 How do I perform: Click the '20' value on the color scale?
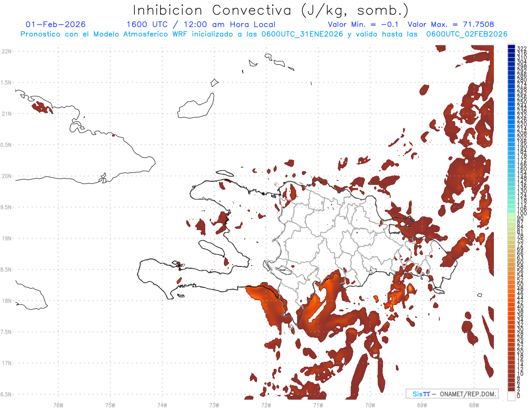point(520,351)
